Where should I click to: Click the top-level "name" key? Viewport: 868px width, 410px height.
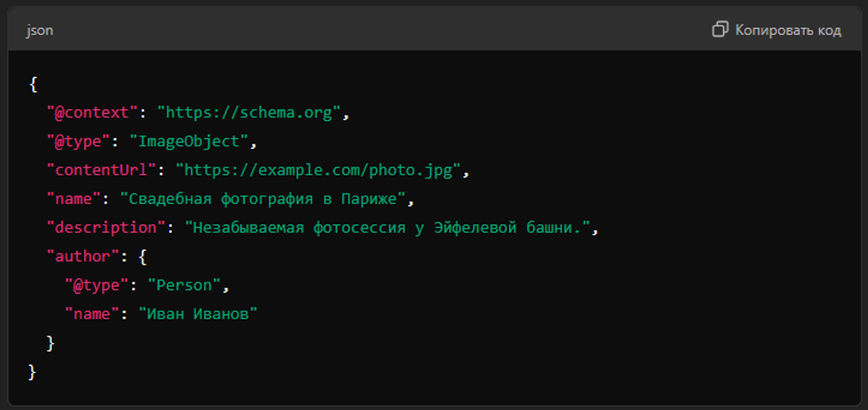point(73,199)
